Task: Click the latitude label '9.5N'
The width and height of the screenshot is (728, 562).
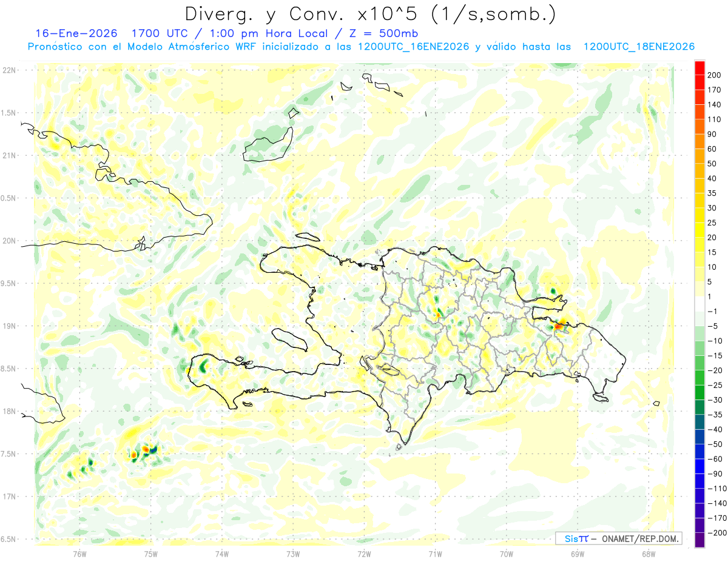Action: 8,283
